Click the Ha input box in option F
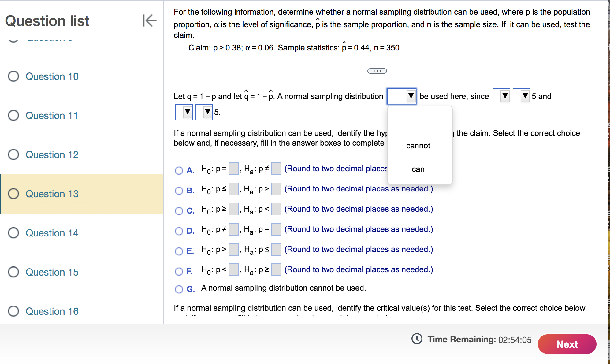610x364 pixels. (276, 270)
